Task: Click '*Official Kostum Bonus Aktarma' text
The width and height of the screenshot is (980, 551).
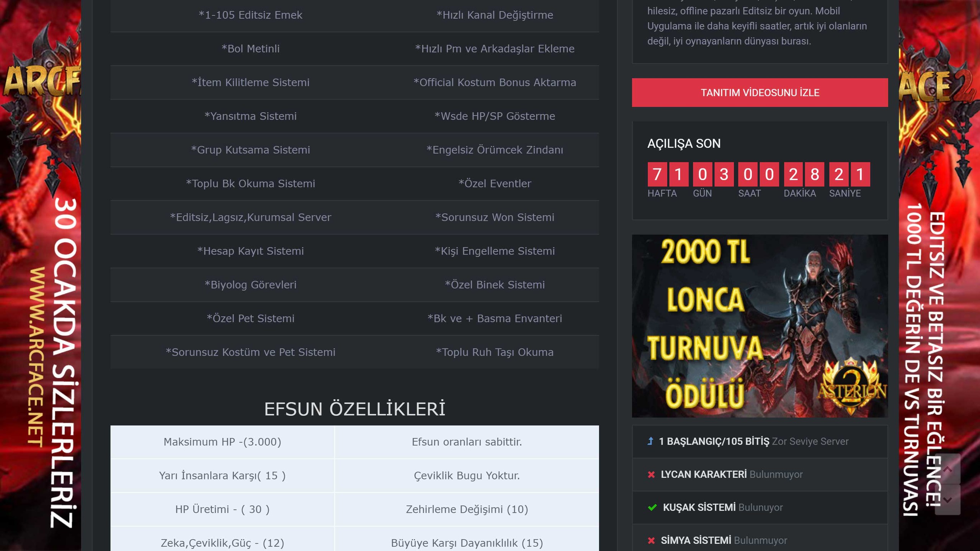Action: pyautogui.click(x=495, y=82)
